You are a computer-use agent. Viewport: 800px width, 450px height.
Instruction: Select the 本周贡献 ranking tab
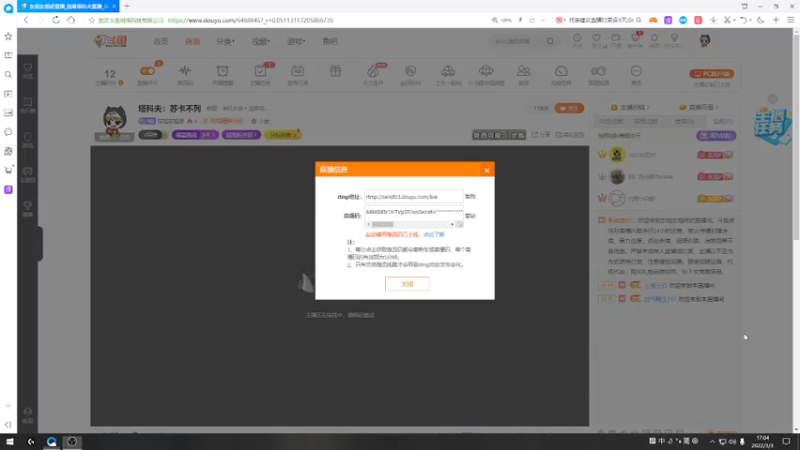coord(645,121)
